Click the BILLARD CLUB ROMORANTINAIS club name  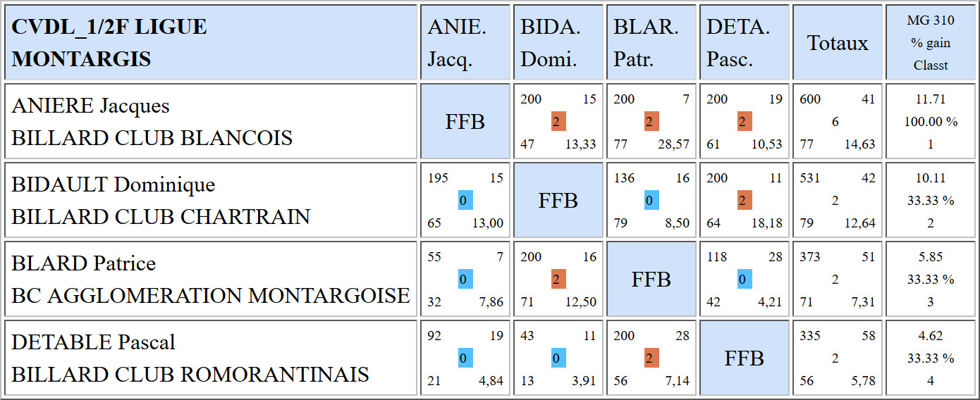(190, 374)
